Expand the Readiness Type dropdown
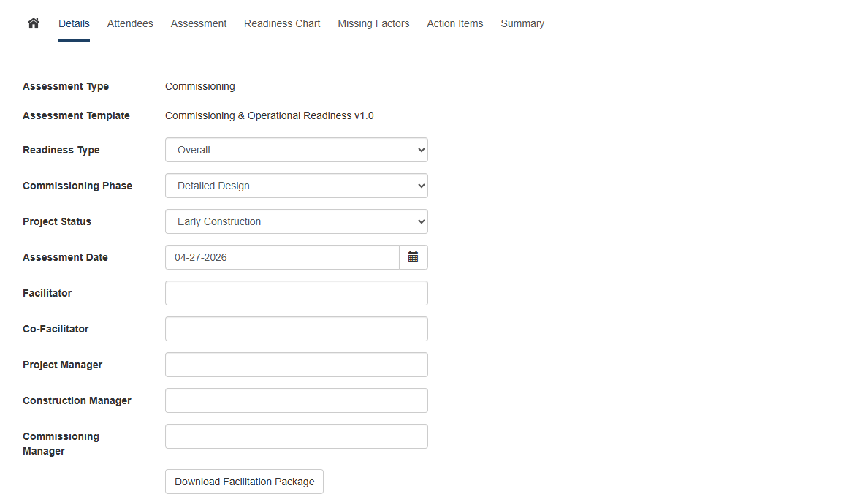The height and width of the screenshot is (502, 868). [296, 150]
